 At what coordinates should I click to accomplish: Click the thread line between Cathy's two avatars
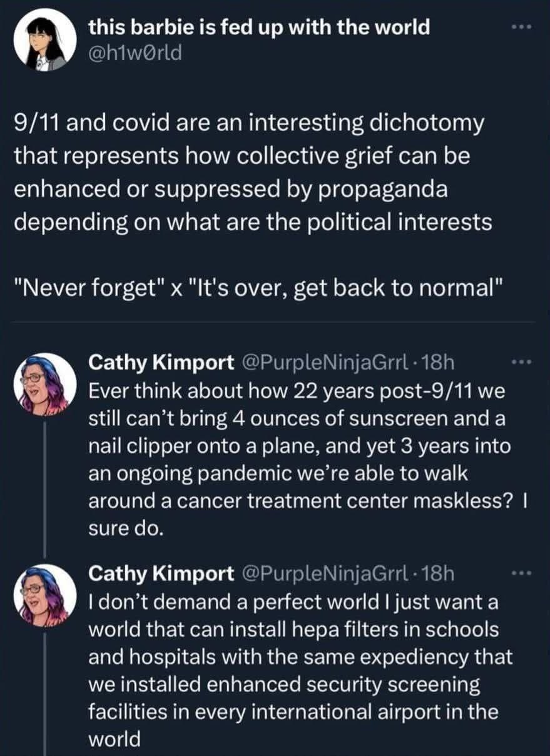pos(45,488)
